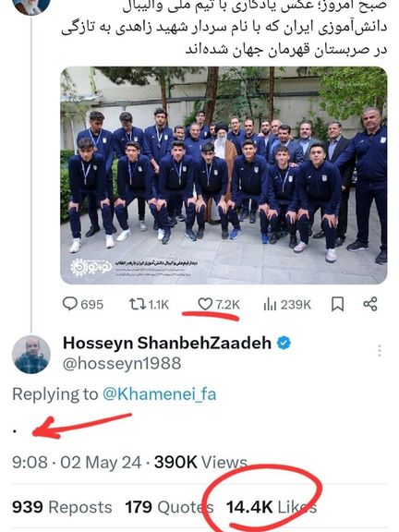Click the Persian tweet text above the photo

point(224,29)
